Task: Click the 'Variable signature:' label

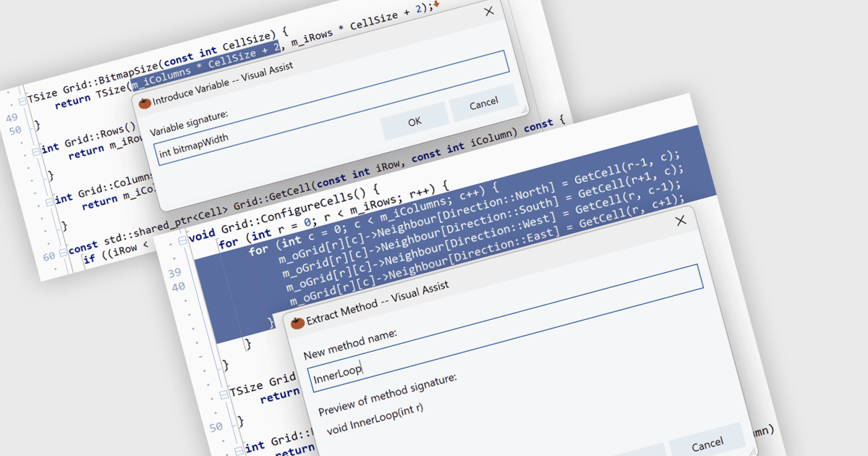Action: (189, 124)
